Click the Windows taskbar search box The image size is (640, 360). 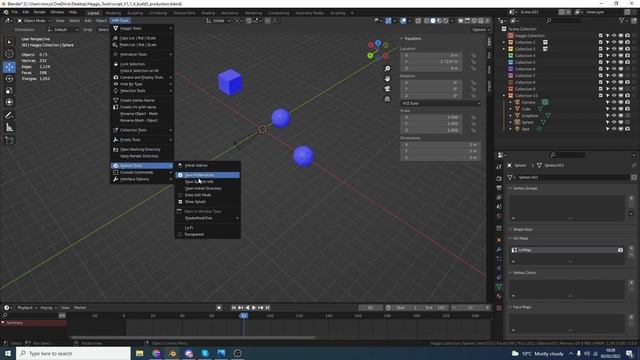coord(73,353)
